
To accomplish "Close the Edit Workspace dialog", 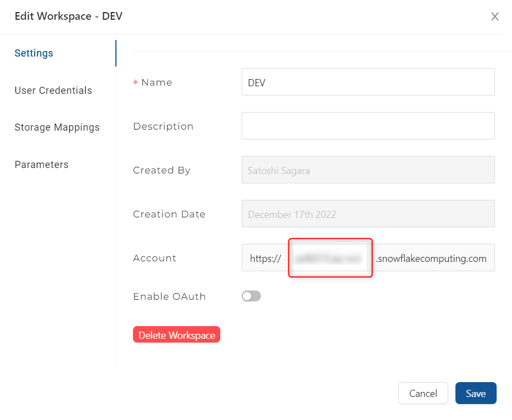I will click(495, 16).
